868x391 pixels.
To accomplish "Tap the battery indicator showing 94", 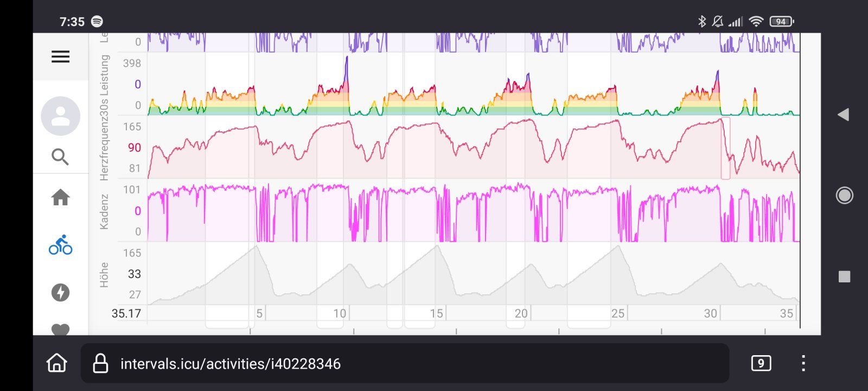I will (782, 21).
